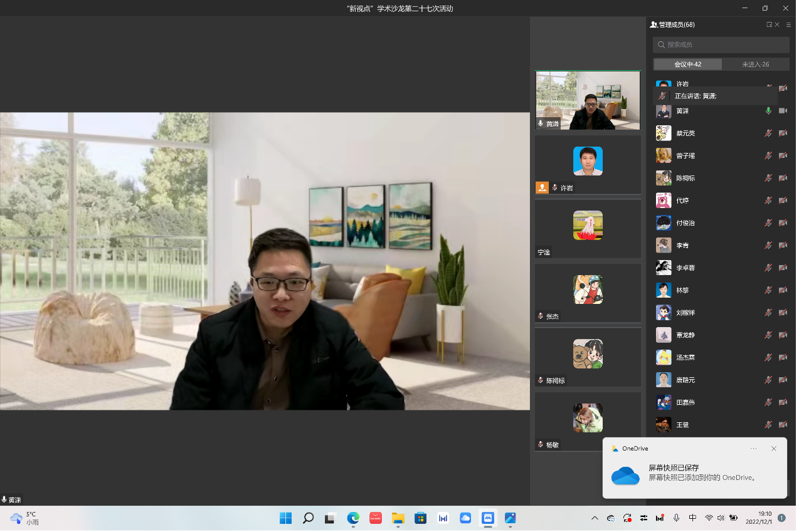Pop out the member management panel
The image size is (799, 532).
(769, 24)
